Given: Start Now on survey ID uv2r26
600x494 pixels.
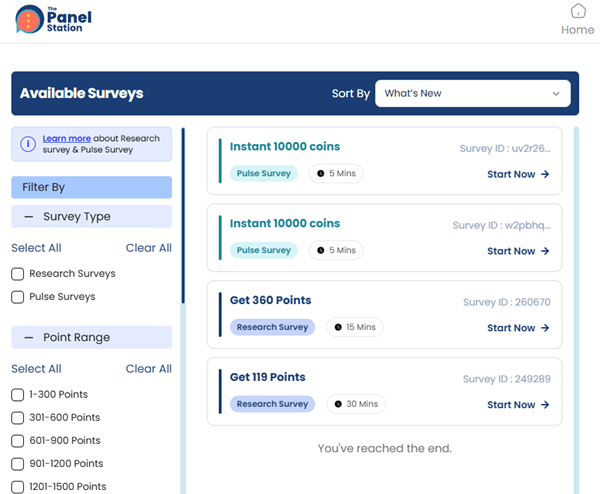Looking at the screenshot, I should [x=518, y=174].
